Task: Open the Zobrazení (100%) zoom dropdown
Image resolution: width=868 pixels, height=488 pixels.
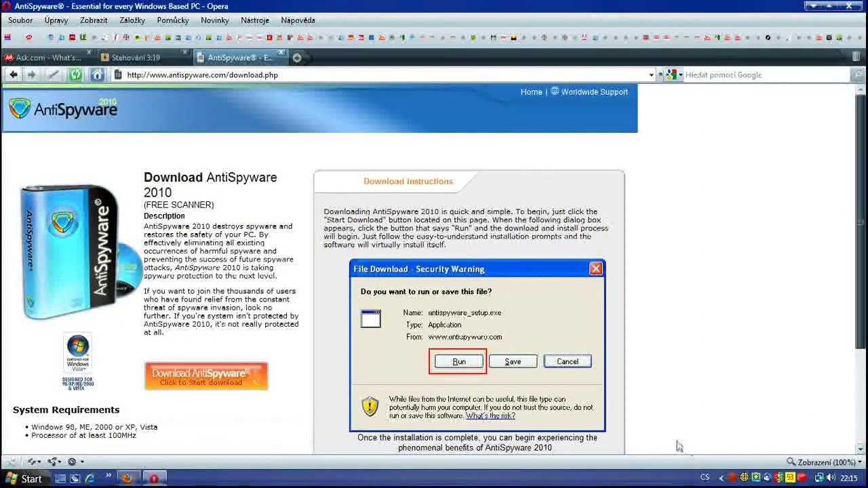Action: pos(823,462)
